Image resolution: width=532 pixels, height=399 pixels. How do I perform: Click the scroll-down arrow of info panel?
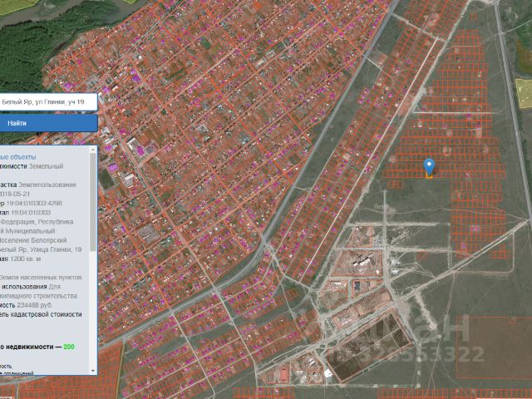click(x=93, y=371)
